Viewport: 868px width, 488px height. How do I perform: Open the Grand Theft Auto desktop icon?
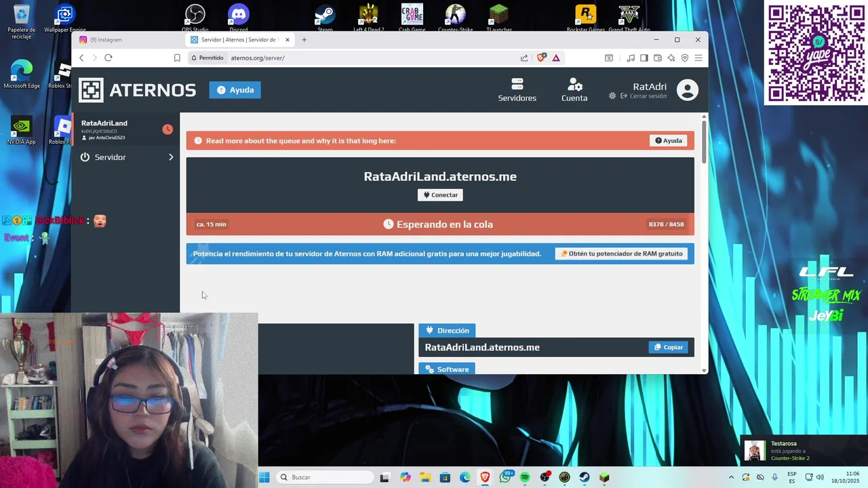click(x=629, y=18)
